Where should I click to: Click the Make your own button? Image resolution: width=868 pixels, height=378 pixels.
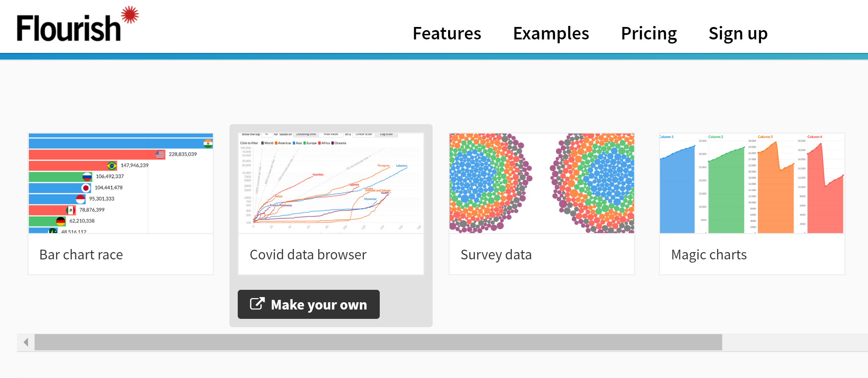[x=309, y=304]
